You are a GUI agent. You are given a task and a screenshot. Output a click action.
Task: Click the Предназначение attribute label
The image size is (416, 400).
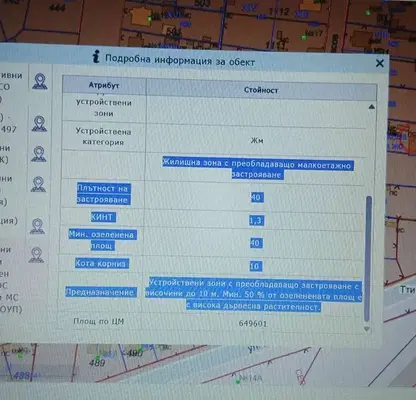coord(101,292)
